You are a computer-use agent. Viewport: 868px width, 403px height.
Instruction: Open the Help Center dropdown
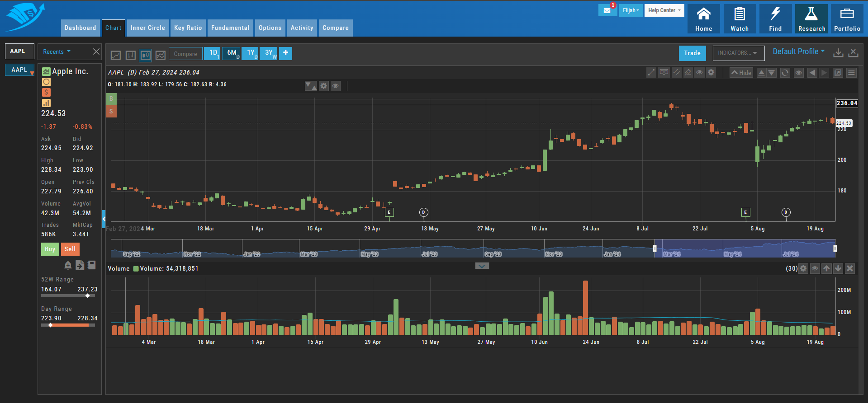tap(664, 10)
